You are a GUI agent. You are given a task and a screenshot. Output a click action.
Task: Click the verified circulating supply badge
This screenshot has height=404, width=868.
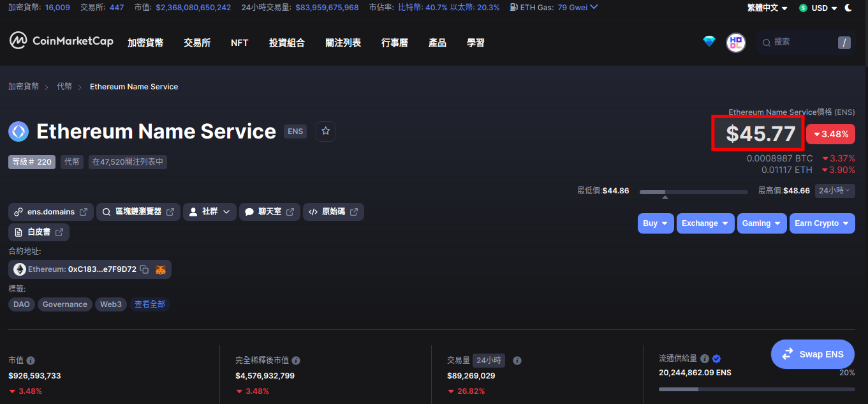click(x=716, y=359)
